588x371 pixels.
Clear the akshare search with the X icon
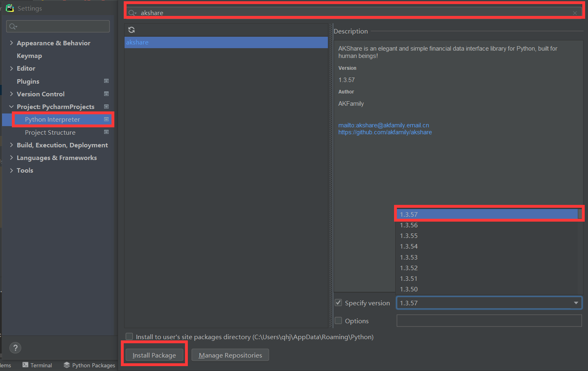pos(575,13)
